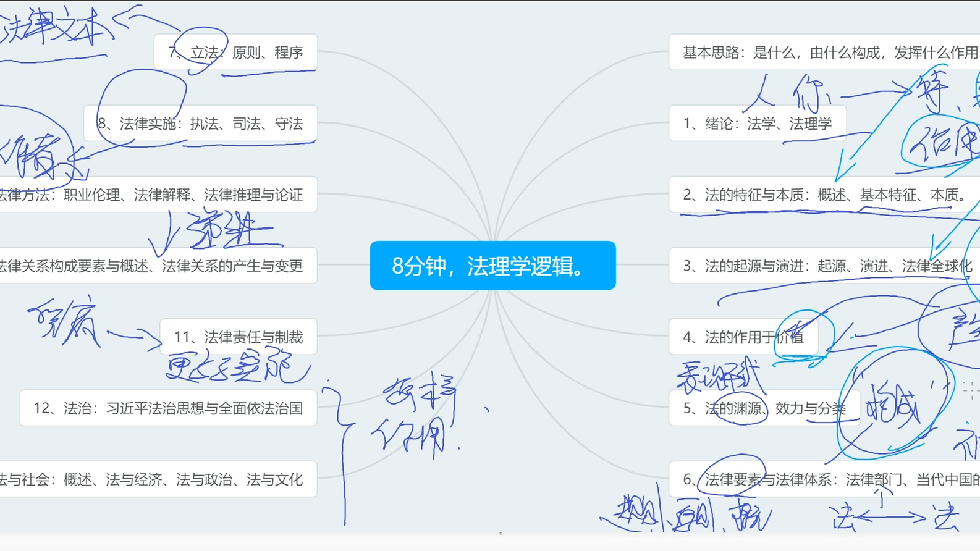Image resolution: width=980 pixels, height=551 pixels.
Task: Select node '6、法律要素与法律体系'
Action: click(824, 479)
